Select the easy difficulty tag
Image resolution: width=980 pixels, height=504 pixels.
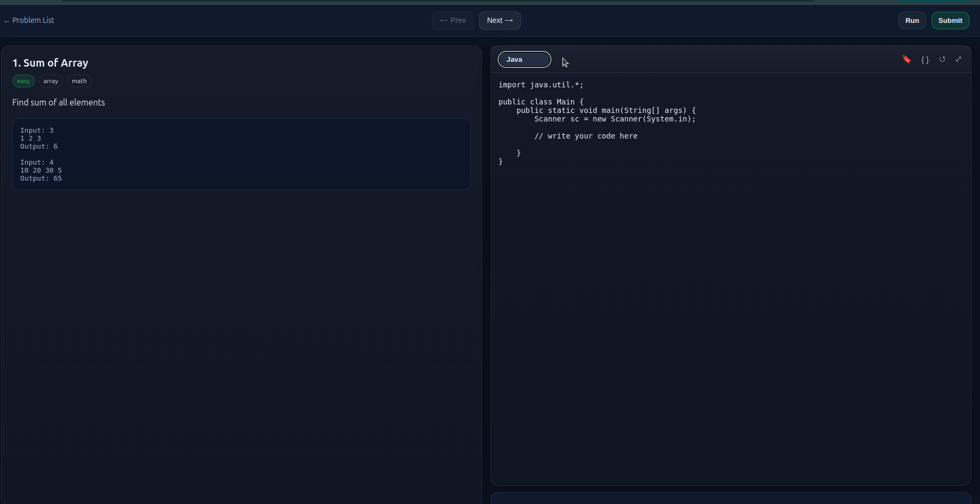23,81
